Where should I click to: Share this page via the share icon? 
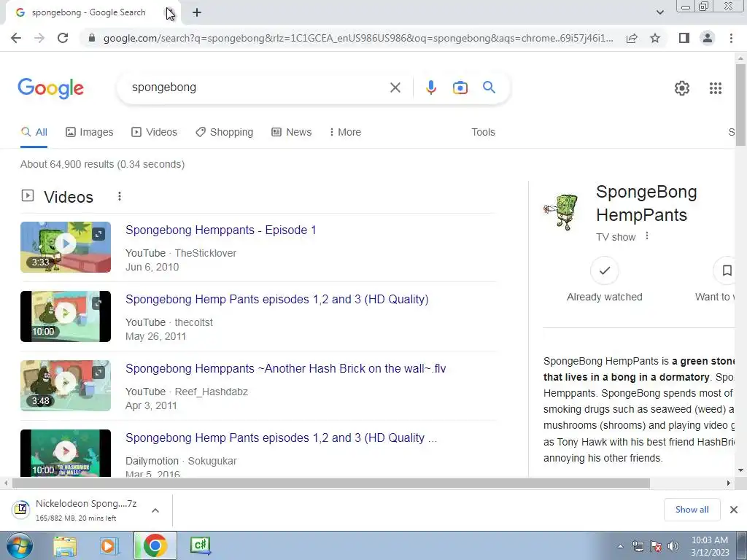tap(632, 38)
